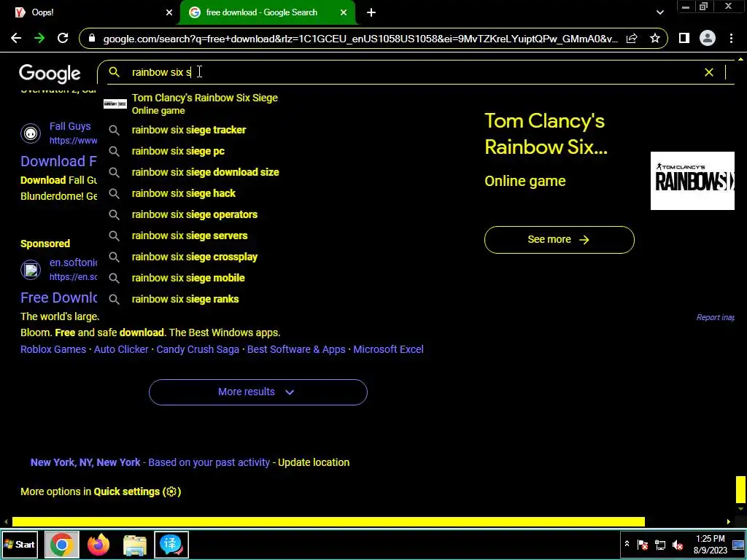This screenshot has width=747, height=560.
Task: Click the softonic sponsored site icon
Action: pyautogui.click(x=31, y=270)
